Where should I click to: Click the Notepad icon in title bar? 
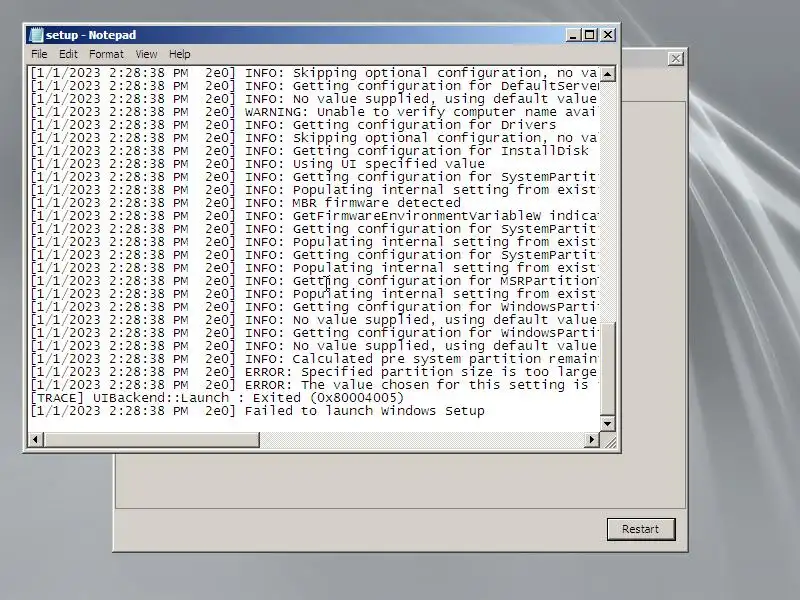click(x=36, y=35)
